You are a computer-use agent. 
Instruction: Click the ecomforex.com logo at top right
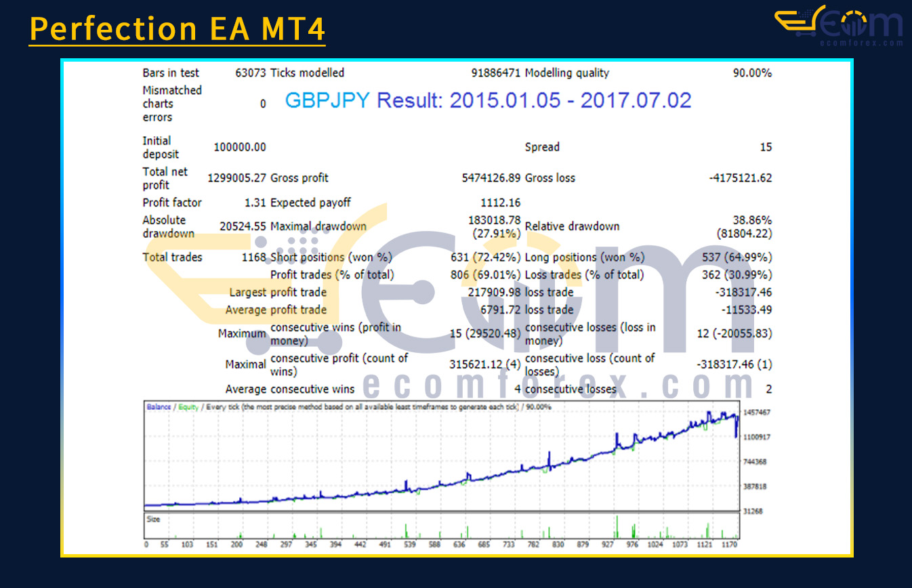click(x=839, y=26)
